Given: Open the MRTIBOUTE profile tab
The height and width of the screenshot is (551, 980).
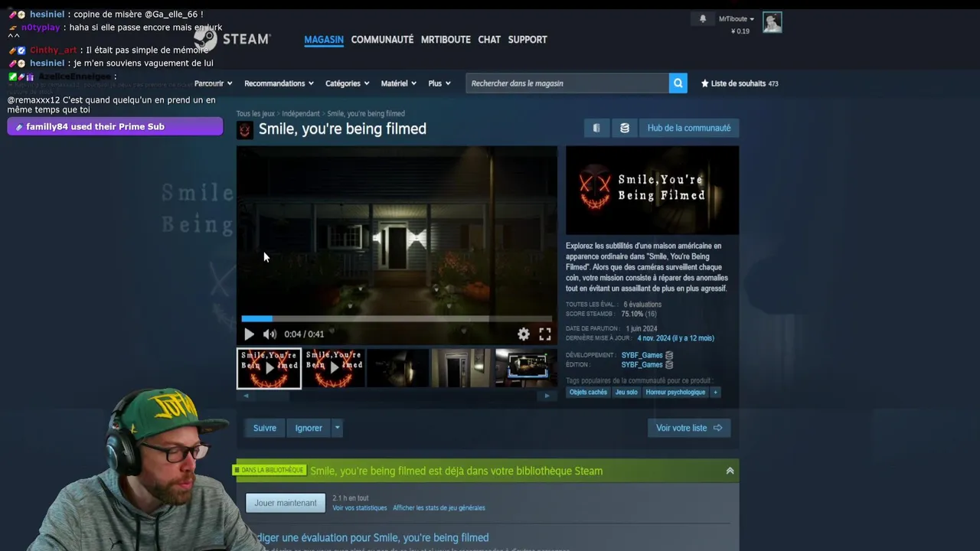Looking at the screenshot, I should tap(446, 40).
